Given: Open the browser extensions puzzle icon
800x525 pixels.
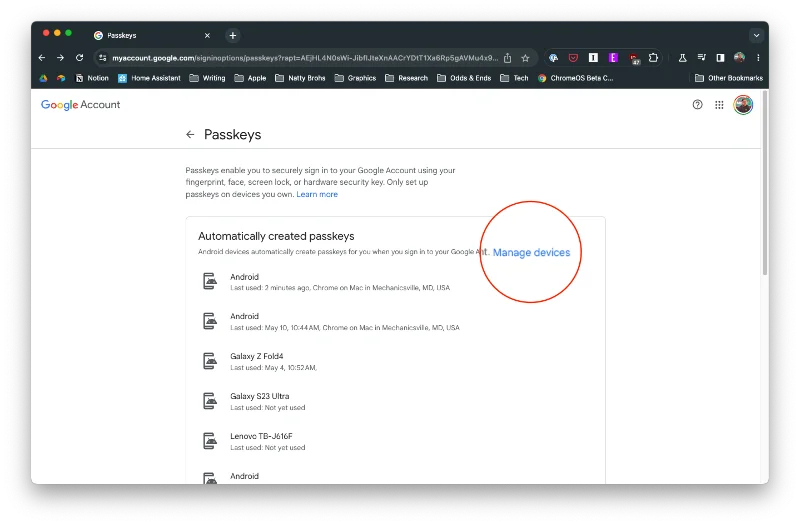Looking at the screenshot, I should [653, 58].
